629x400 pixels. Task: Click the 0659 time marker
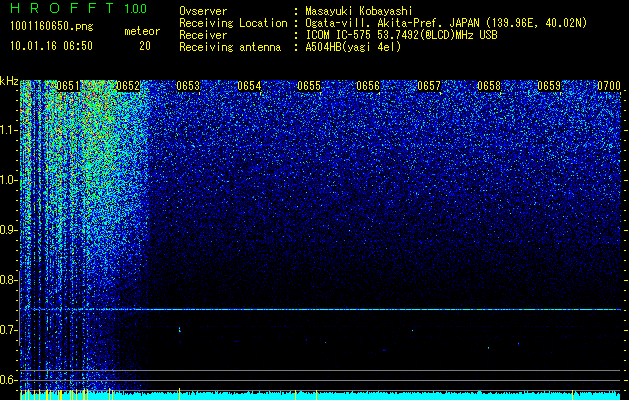549,86
